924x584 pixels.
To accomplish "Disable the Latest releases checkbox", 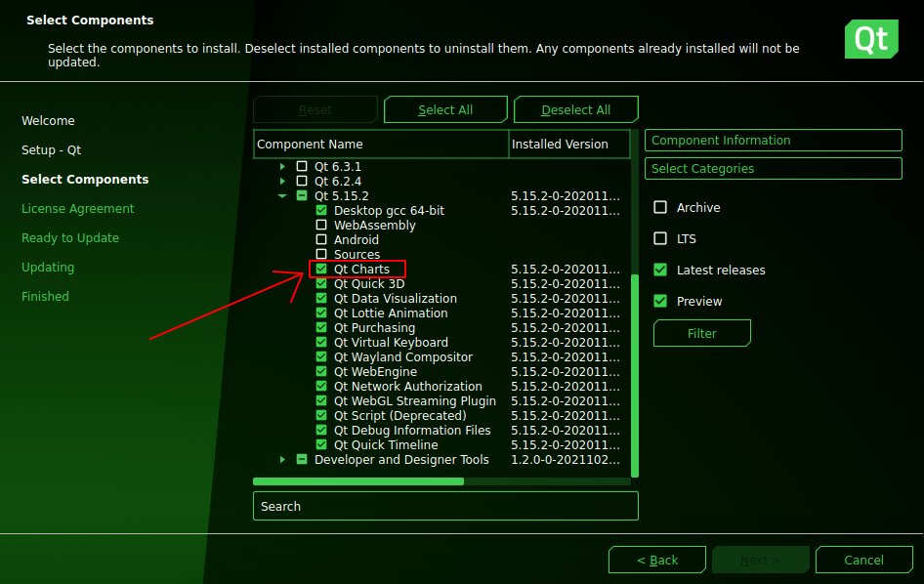I will coord(660,270).
